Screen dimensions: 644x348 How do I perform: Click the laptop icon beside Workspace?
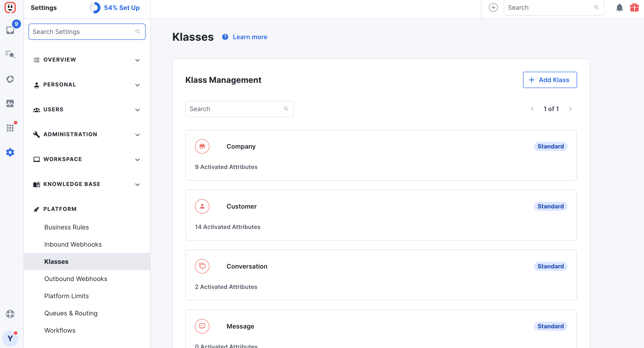(36, 159)
